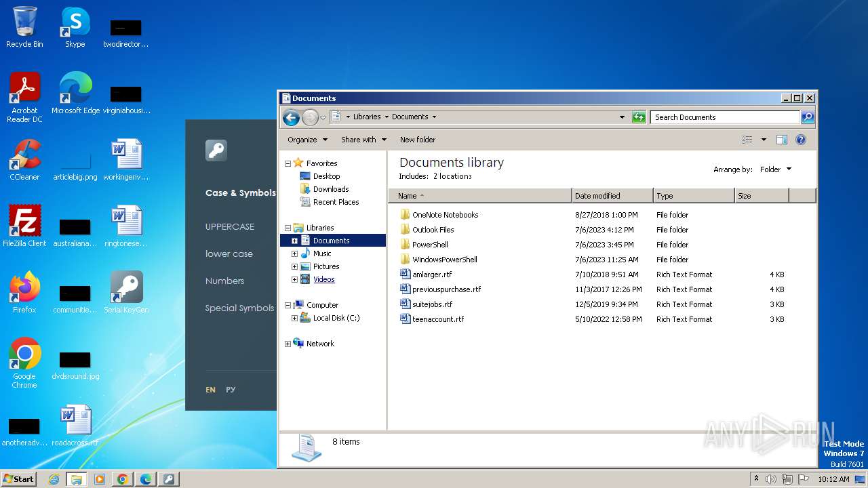Toggle the preview pane icon
Screen dimensions: 868x488
782,140
